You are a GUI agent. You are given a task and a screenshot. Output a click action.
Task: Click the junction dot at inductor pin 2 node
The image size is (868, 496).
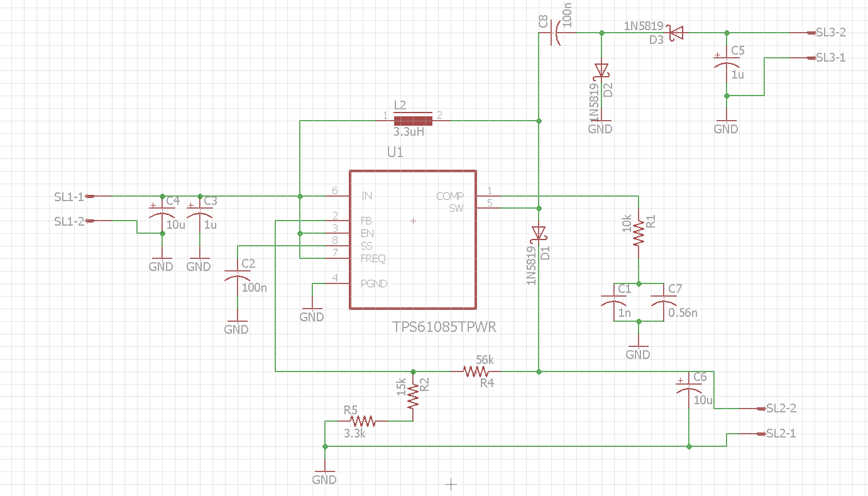pyautogui.click(x=539, y=120)
